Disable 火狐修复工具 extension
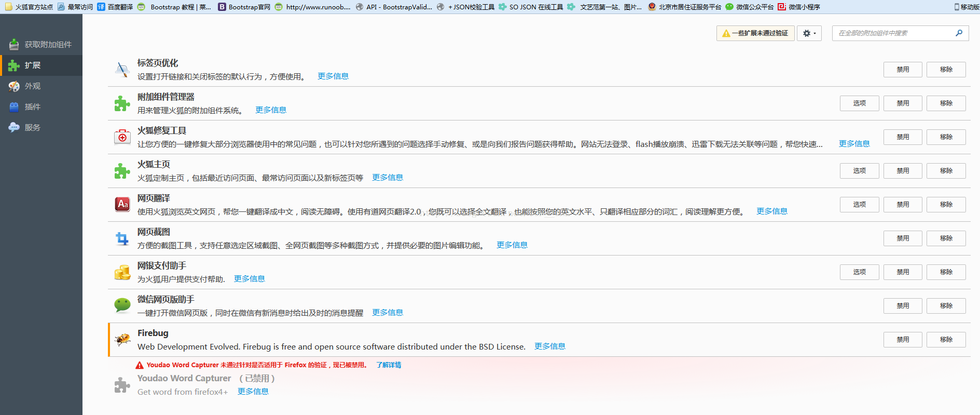Viewport: 980px width, 415px height. (x=903, y=137)
